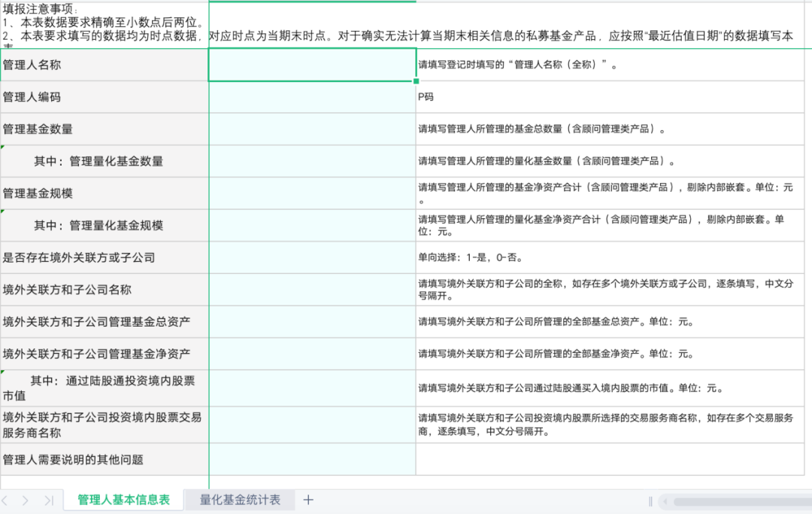Viewport: 812px width, 514px height.
Task: Click the input cell for 管理人需要说明的其他问题
Action: coord(311,460)
